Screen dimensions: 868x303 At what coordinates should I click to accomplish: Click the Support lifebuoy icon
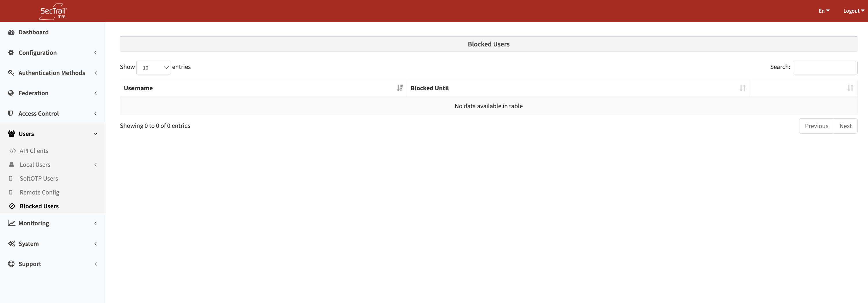[11, 264]
